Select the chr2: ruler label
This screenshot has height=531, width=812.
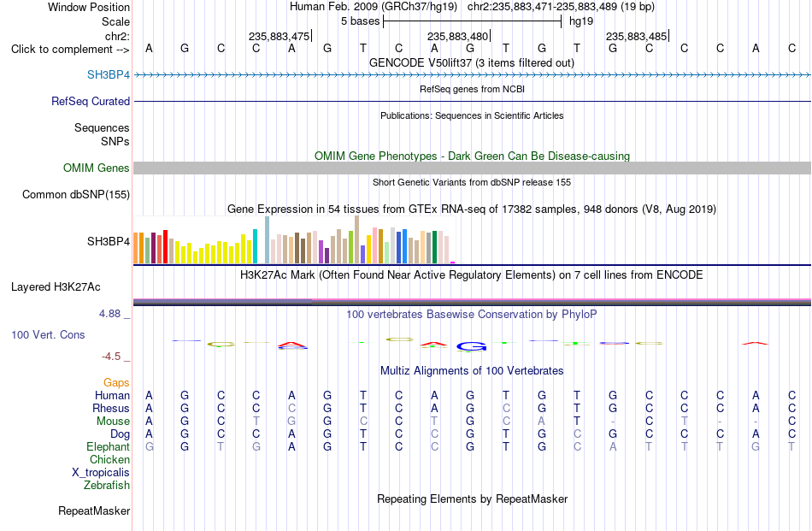click(117, 36)
